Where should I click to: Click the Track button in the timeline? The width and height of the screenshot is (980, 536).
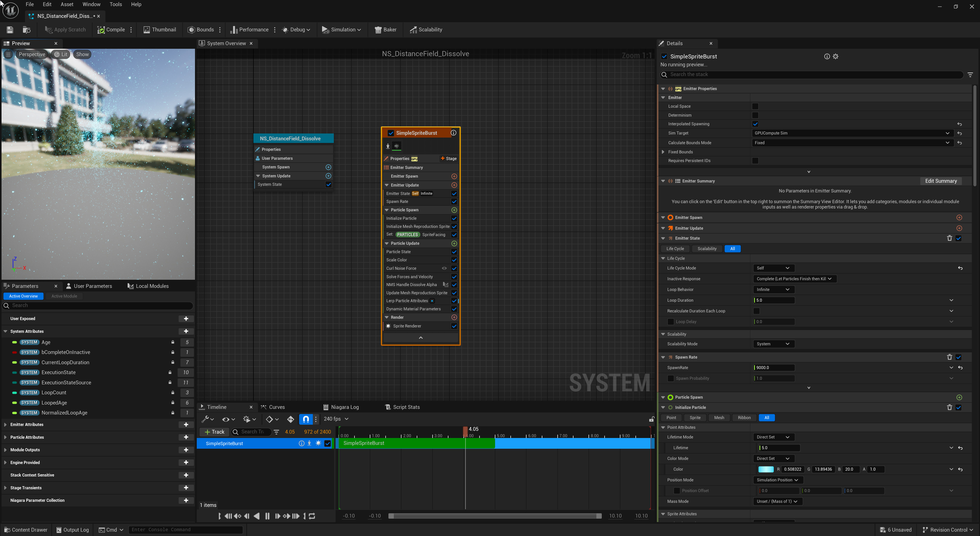click(214, 432)
